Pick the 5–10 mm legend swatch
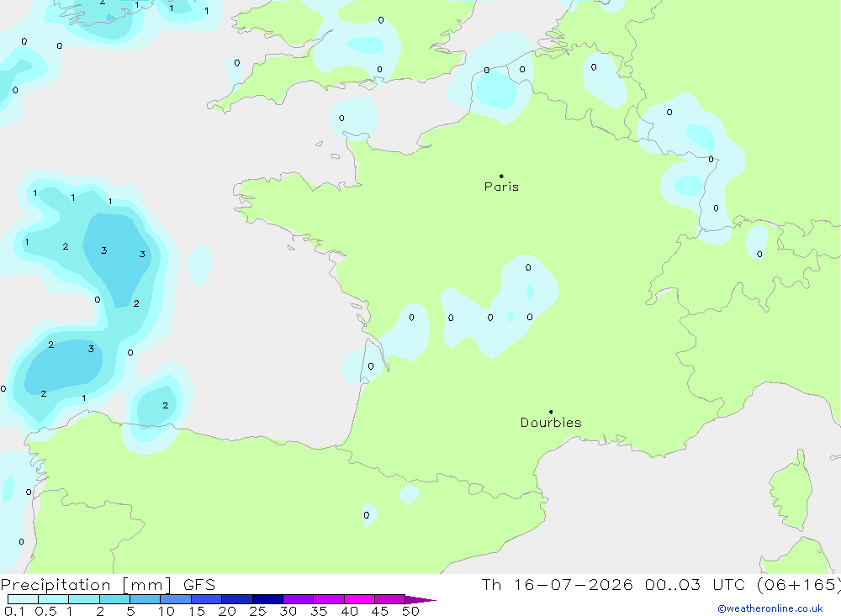The width and height of the screenshot is (841, 616). tap(145, 599)
